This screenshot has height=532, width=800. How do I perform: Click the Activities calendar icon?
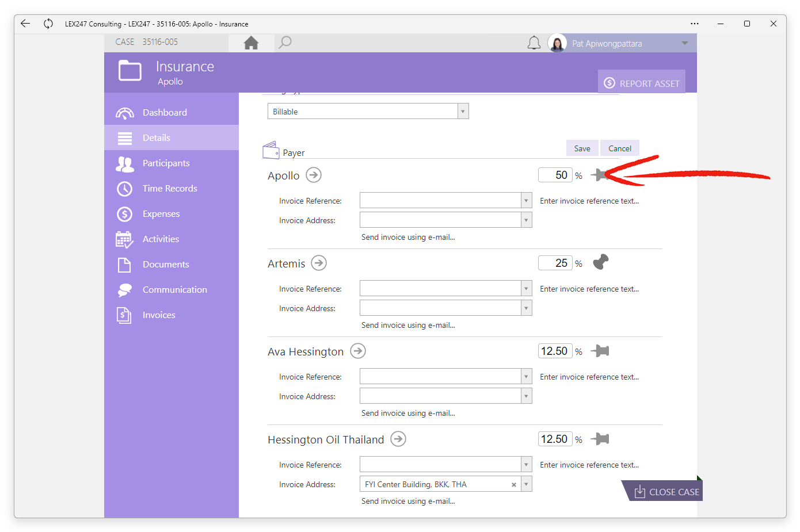click(124, 239)
